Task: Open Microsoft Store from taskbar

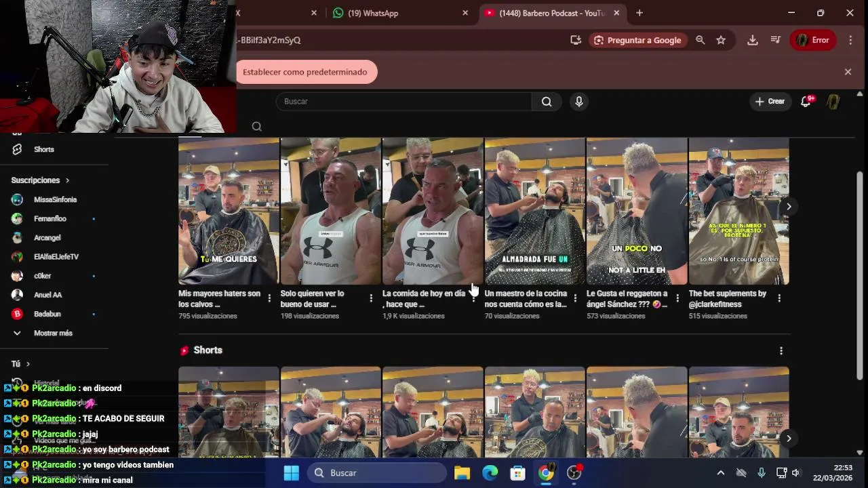Action: pyautogui.click(x=518, y=473)
